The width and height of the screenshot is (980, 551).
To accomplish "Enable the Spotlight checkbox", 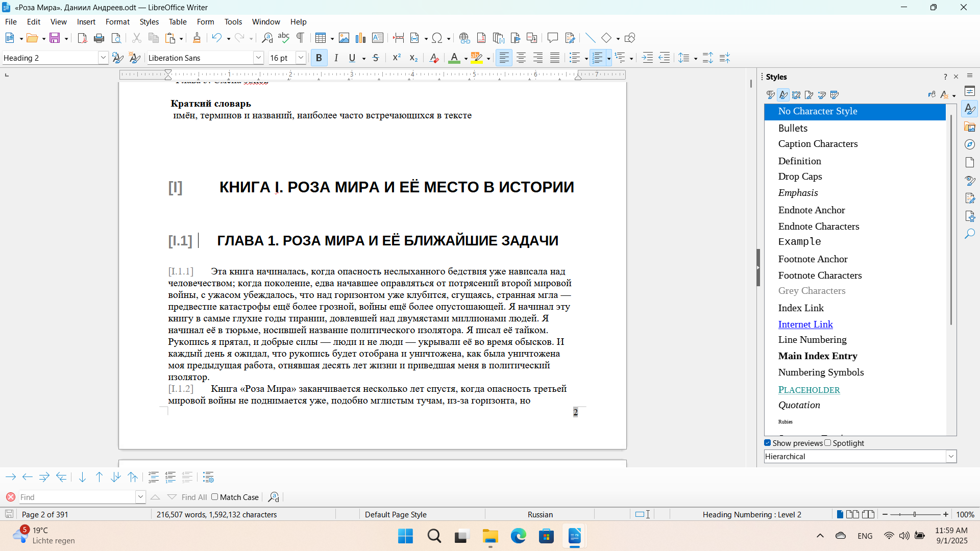I will tap(828, 443).
